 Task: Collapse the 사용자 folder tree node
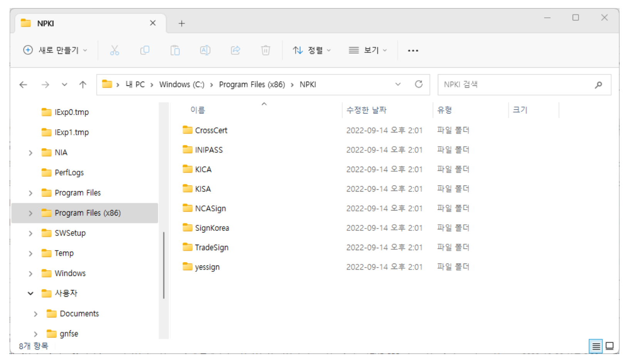pos(30,294)
